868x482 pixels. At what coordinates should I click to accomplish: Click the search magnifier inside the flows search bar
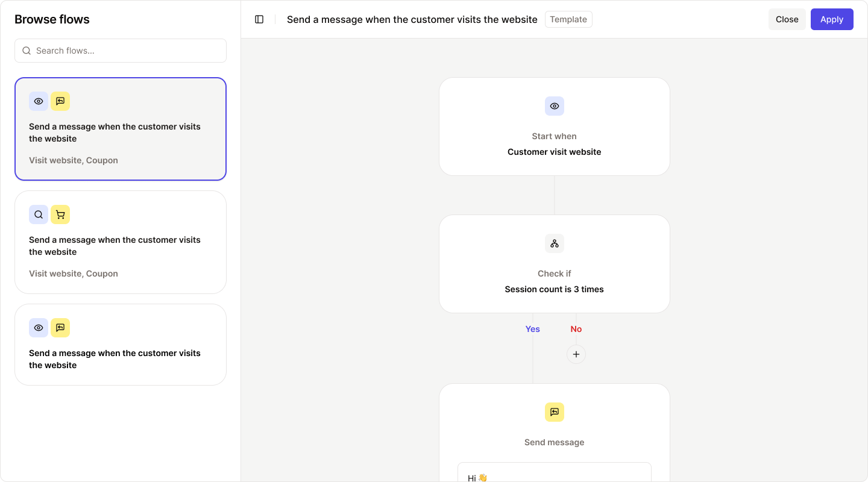(27, 51)
